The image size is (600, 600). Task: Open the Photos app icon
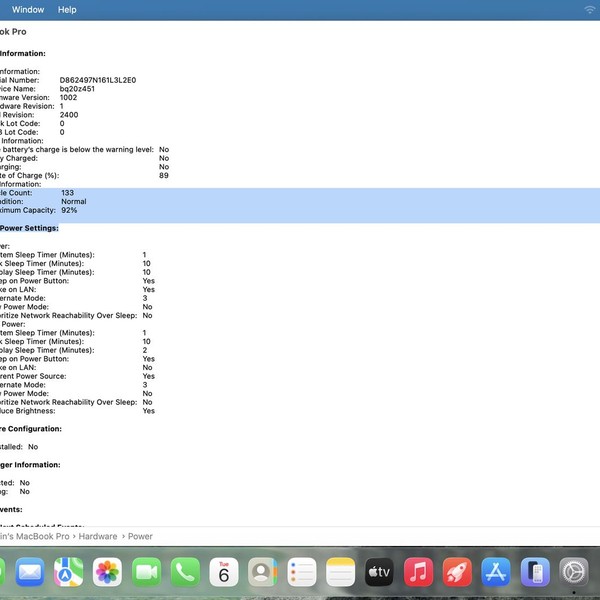(107, 572)
